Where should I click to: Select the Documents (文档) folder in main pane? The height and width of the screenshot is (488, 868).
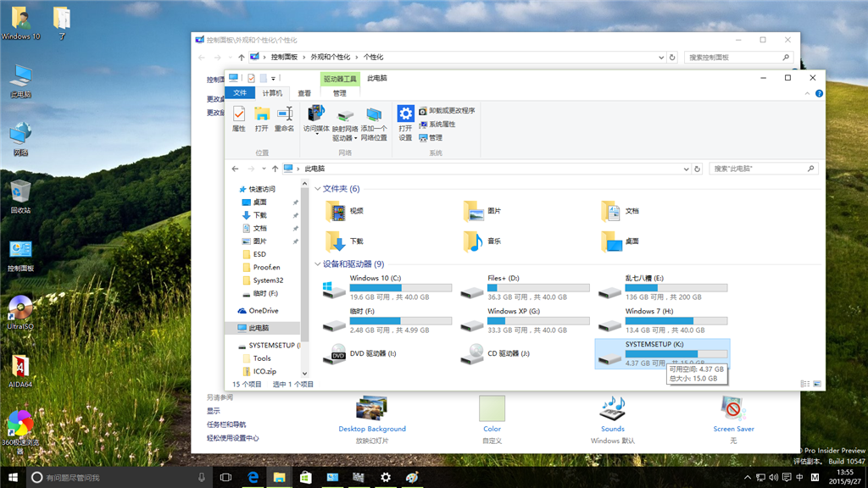pos(620,211)
